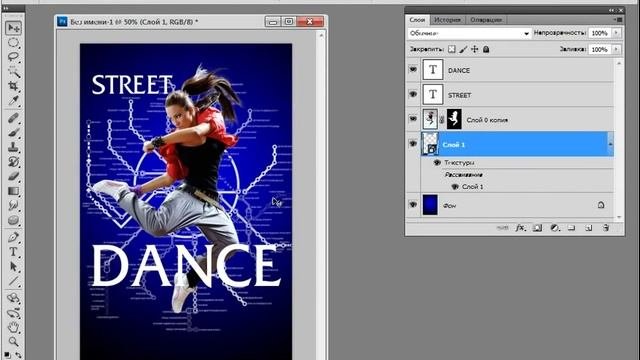Image resolution: width=640 pixels, height=360 pixels.
Task: Hide the Слой 0 копия layer
Action: (413, 119)
